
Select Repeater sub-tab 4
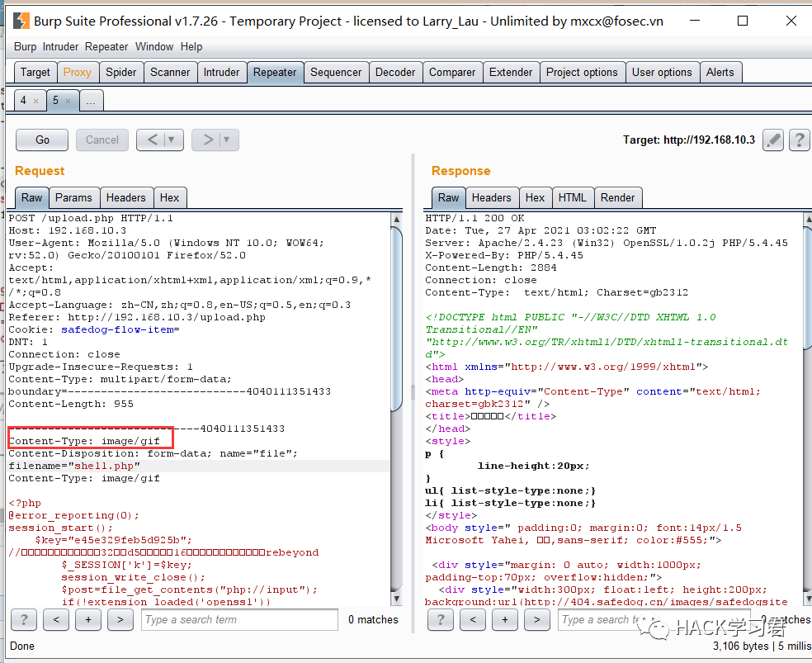point(23,100)
